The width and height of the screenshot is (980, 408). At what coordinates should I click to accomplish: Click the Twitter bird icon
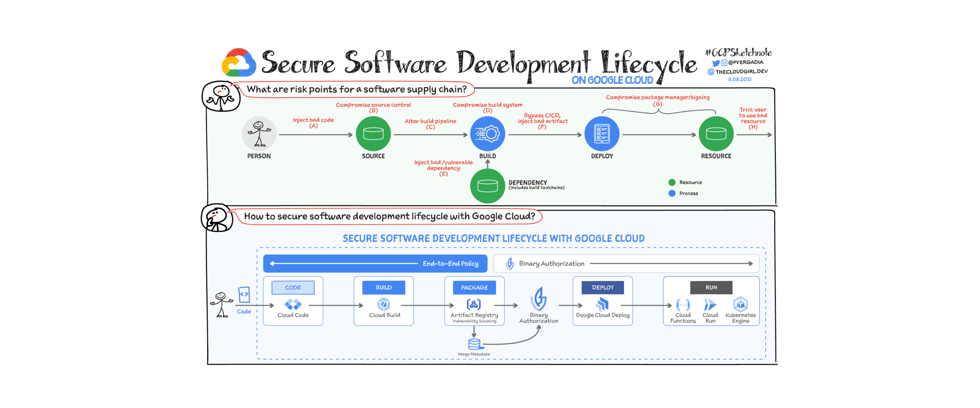point(716,63)
